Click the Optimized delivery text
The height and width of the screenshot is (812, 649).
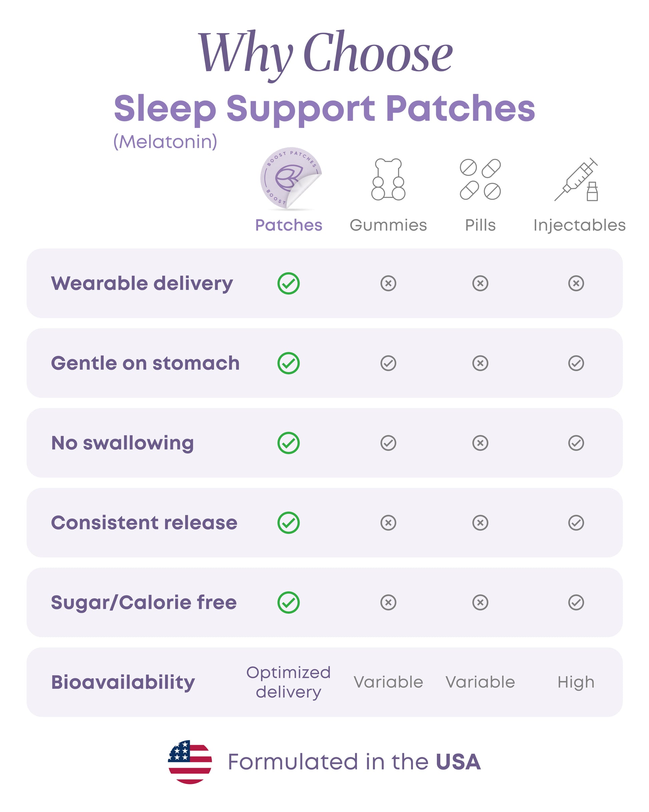tap(288, 683)
